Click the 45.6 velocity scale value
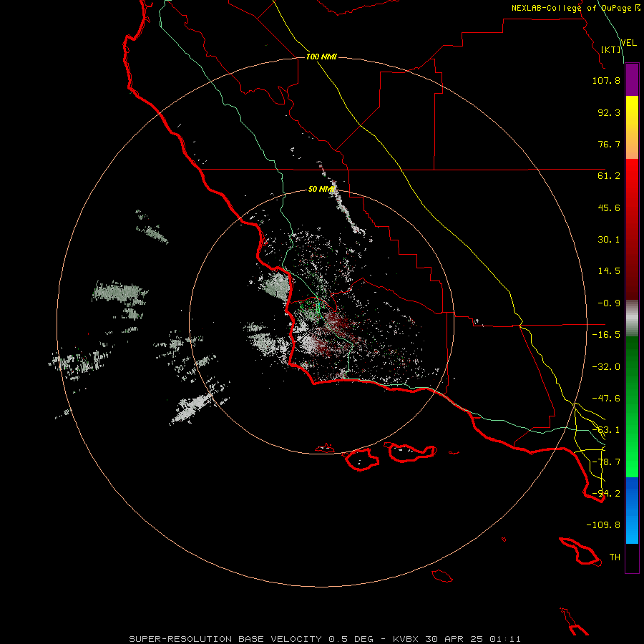Image resolution: width=644 pixels, height=644 pixels. (x=609, y=208)
